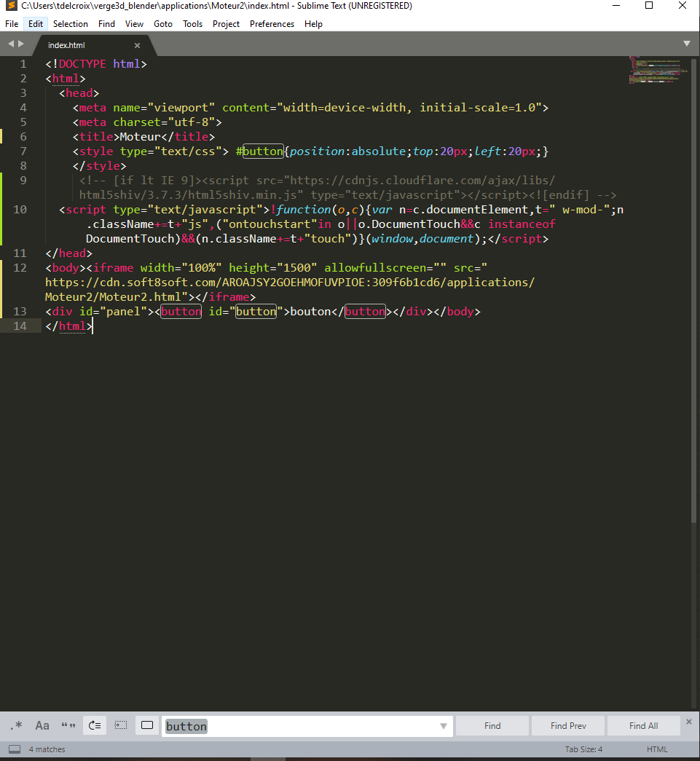The width and height of the screenshot is (700, 761).
Task: Click the Sublime Text icon in title bar
Action: (x=11, y=6)
